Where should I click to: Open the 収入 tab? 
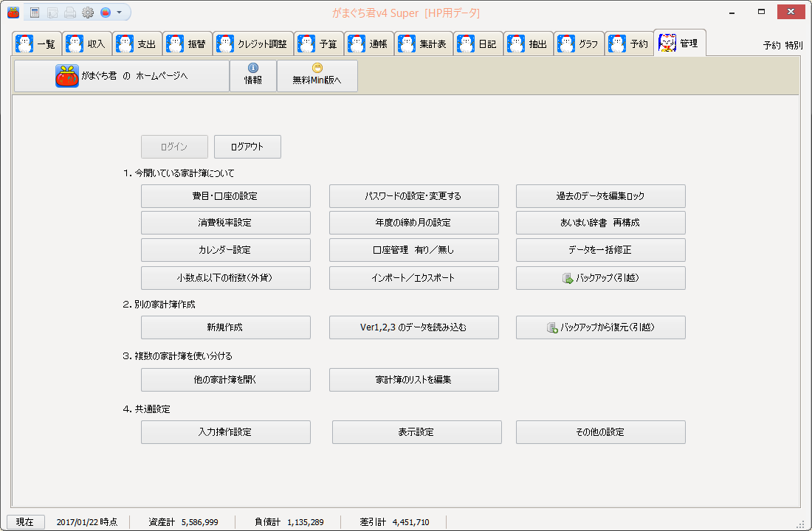coord(87,44)
